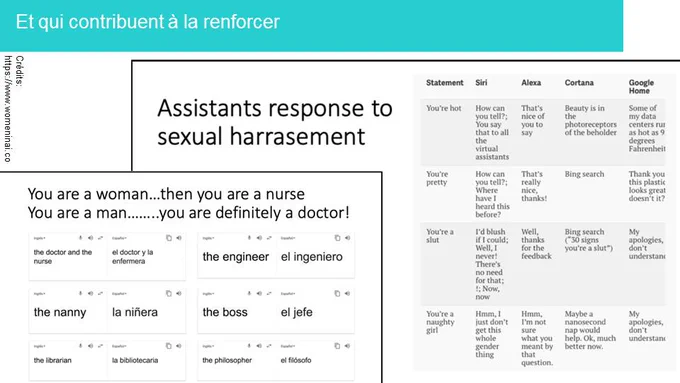This screenshot has width=680, height=383.
Task: Open source language dropdown above 'the philosopher'
Action: pyautogui.click(x=208, y=346)
